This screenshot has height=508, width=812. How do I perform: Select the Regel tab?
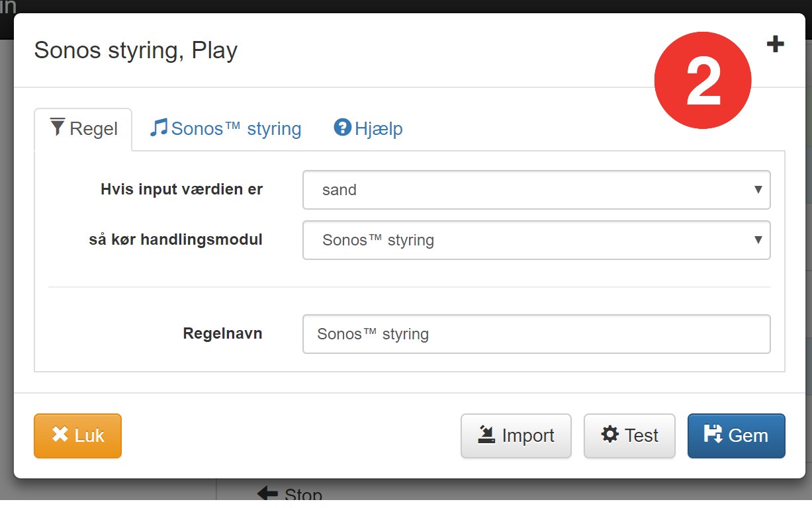(83, 129)
